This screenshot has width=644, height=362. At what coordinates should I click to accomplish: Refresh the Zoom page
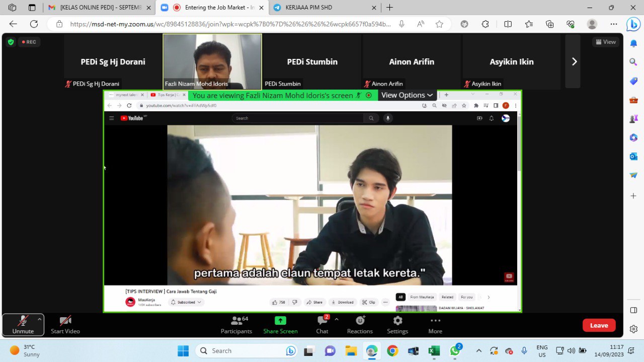[x=34, y=24]
